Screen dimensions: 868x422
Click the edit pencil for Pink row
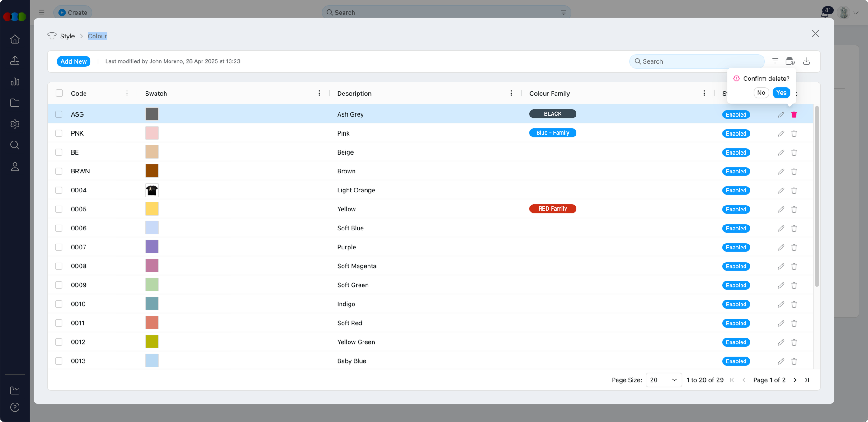(781, 134)
